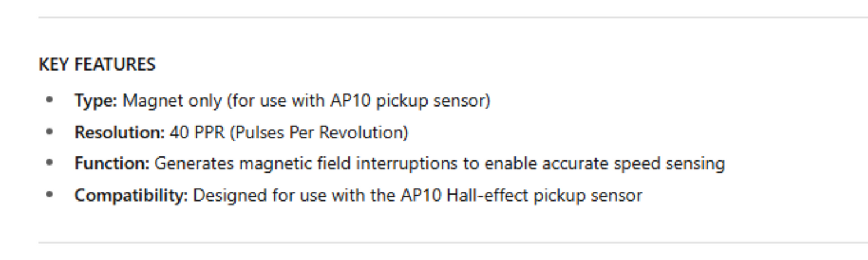The height and width of the screenshot is (260, 868).
Task: Click 'AP10 Hall-effect pickup sensor' text
Action: (x=521, y=195)
